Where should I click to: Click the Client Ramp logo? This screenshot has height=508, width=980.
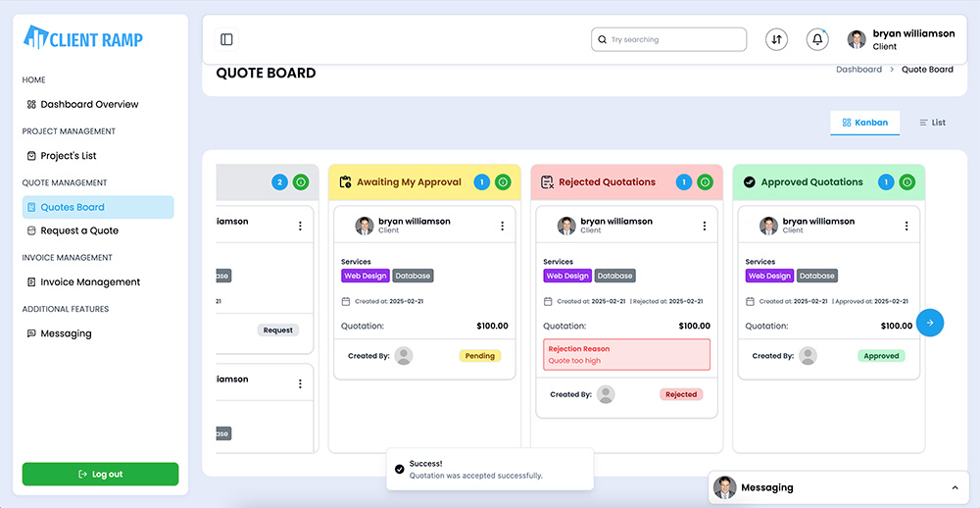click(x=83, y=38)
